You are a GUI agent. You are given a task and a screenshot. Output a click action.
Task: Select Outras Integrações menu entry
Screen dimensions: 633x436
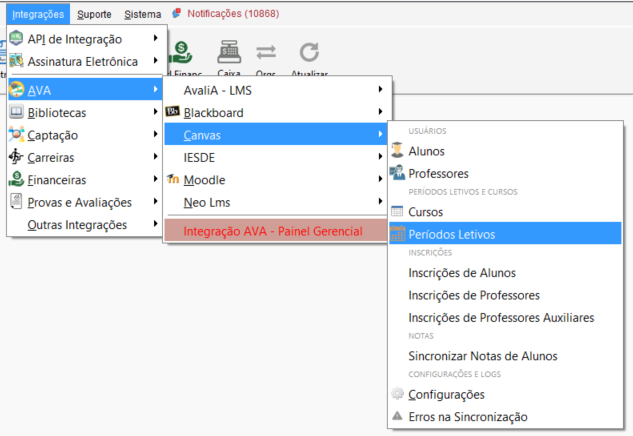85,225
